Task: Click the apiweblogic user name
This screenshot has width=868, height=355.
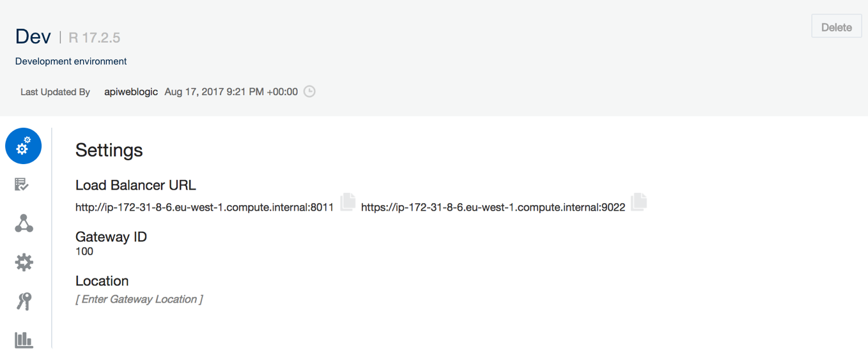Action: click(x=131, y=92)
